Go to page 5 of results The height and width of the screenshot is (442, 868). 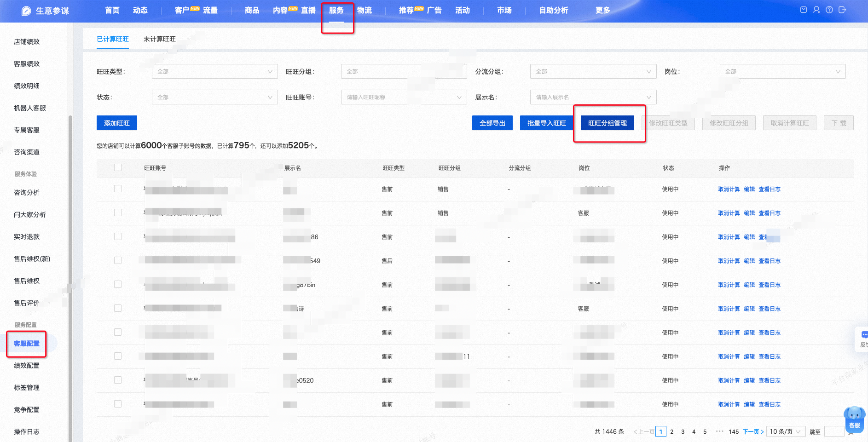pos(705,431)
